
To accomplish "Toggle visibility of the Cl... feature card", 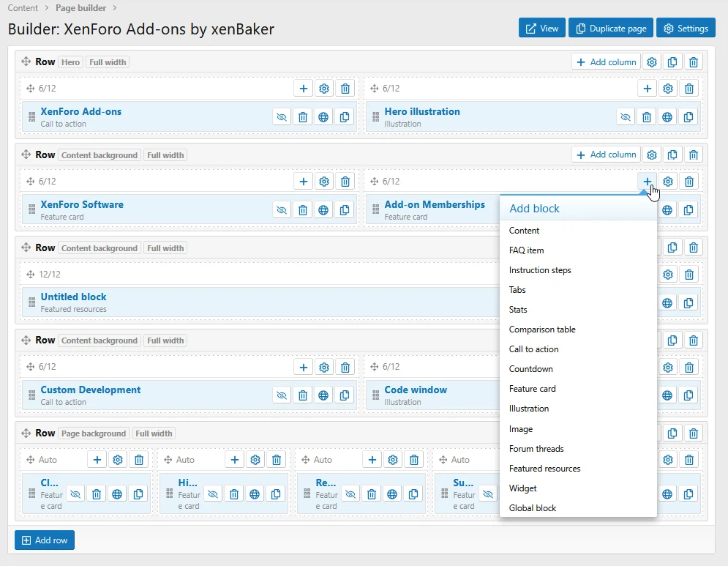I will [x=75, y=494].
